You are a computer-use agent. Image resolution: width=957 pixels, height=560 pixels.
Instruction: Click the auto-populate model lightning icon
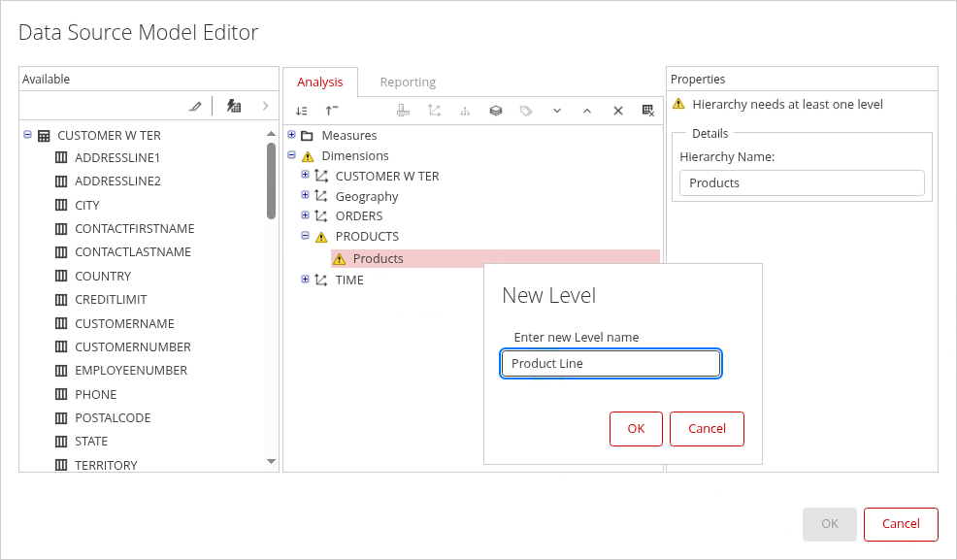coord(233,106)
